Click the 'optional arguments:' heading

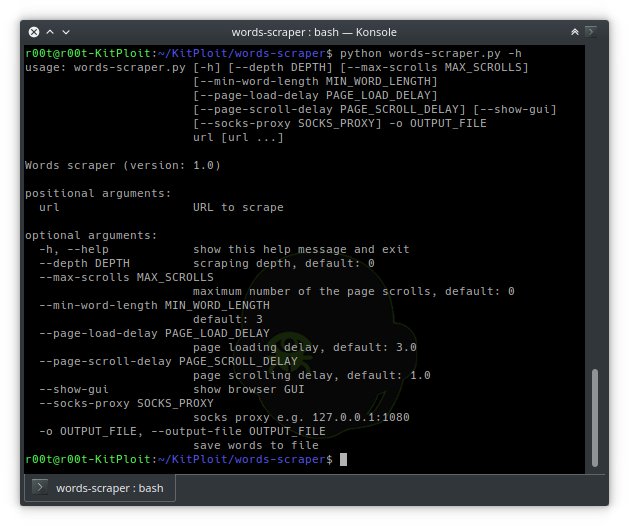pos(91,235)
